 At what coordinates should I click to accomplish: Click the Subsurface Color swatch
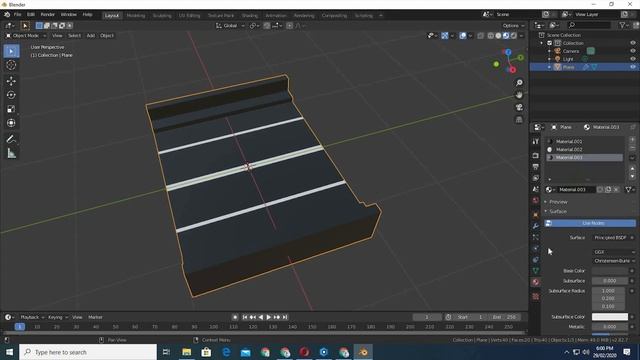pos(610,317)
